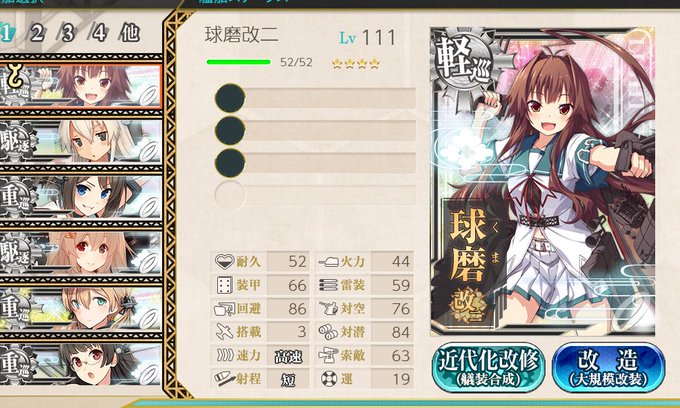
Task: Select the second equipment slot circle
Action: coord(230,131)
